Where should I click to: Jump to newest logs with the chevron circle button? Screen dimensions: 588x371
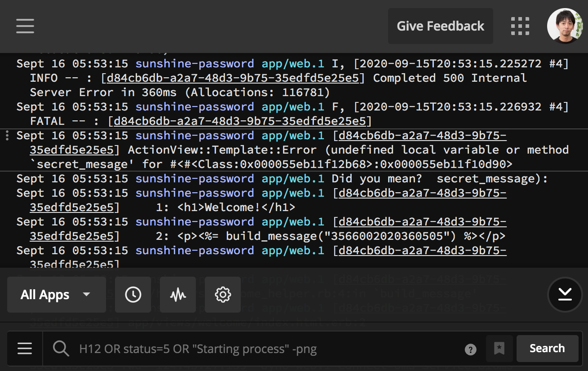[565, 295]
